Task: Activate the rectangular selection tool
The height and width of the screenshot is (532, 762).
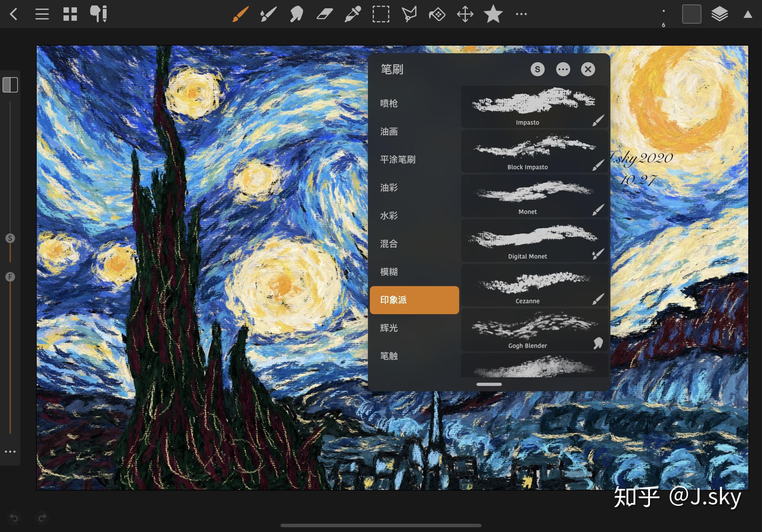Action: (x=381, y=14)
